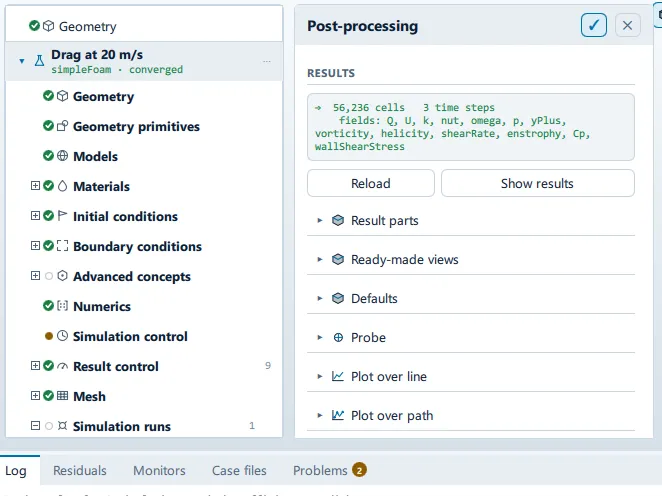Open the Case files tab
The image size is (662, 496).
point(239,470)
